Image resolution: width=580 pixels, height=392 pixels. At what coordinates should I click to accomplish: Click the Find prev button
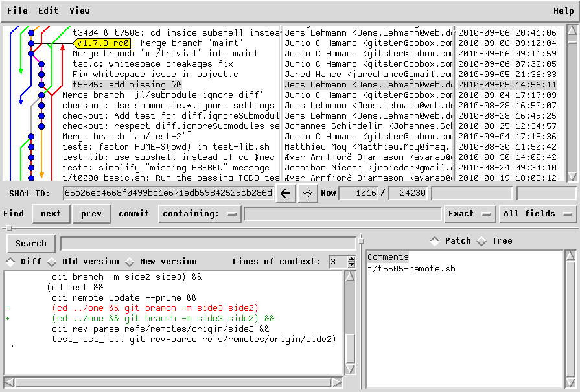click(x=91, y=214)
